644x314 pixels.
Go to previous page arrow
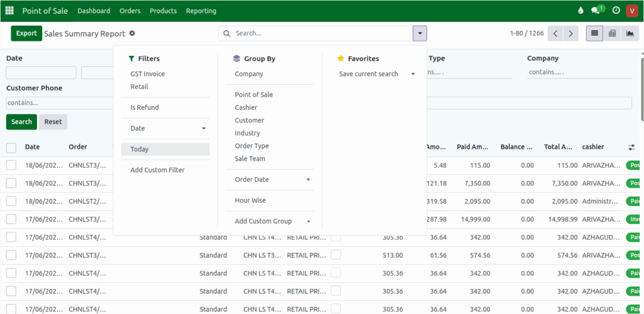click(x=555, y=34)
